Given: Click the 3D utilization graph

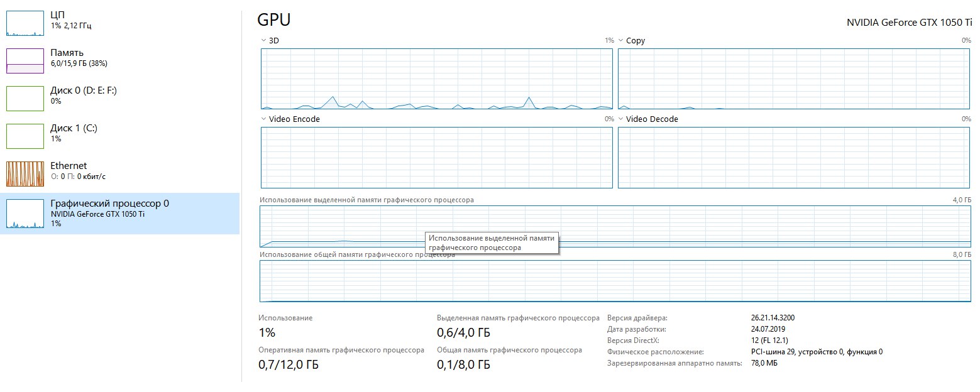Looking at the screenshot, I should point(436,79).
